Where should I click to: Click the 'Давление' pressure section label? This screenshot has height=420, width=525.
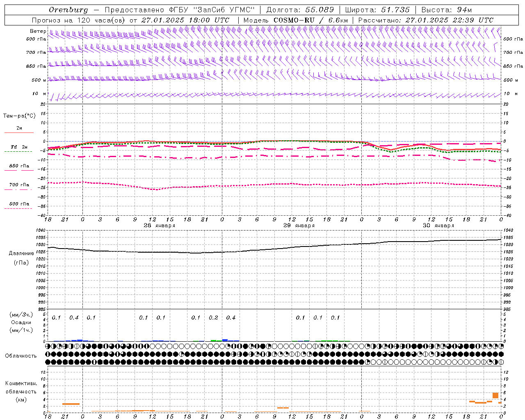(x=21, y=253)
